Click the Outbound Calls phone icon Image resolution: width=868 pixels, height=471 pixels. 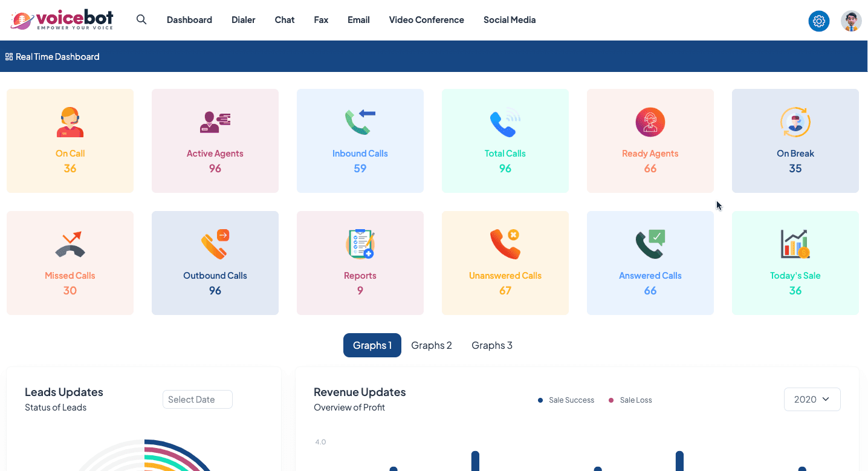tap(215, 245)
